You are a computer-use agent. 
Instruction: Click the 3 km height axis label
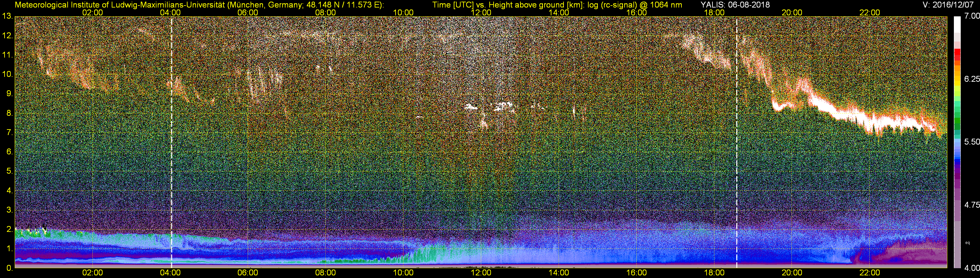[9, 210]
